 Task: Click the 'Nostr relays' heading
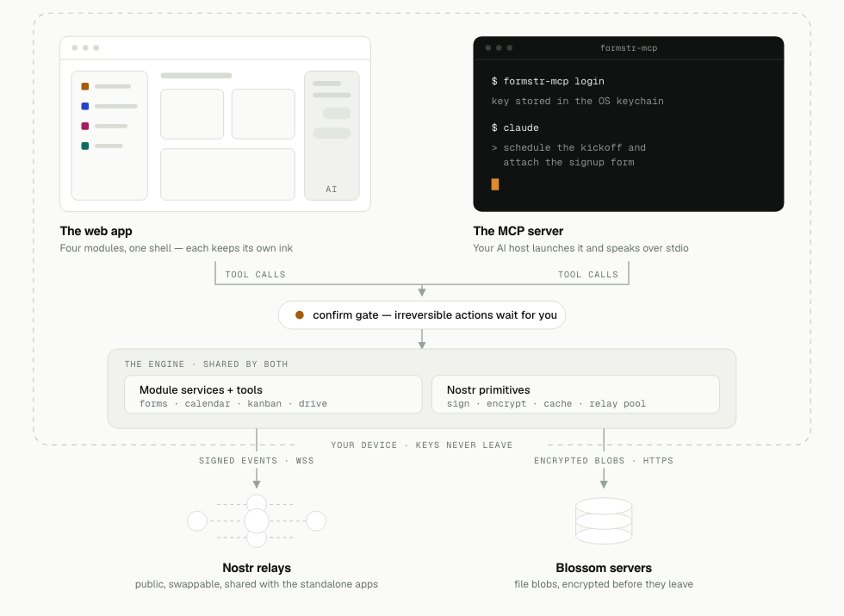click(257, 568)
